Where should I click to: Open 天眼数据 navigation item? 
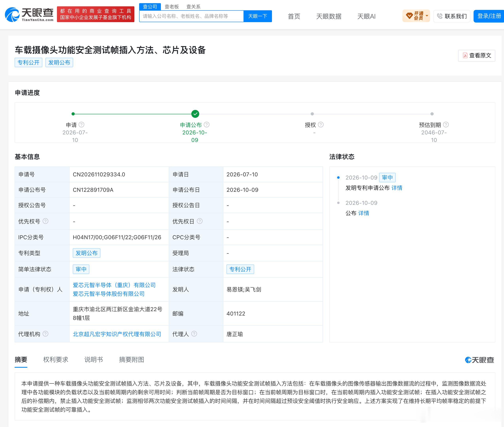329,16
